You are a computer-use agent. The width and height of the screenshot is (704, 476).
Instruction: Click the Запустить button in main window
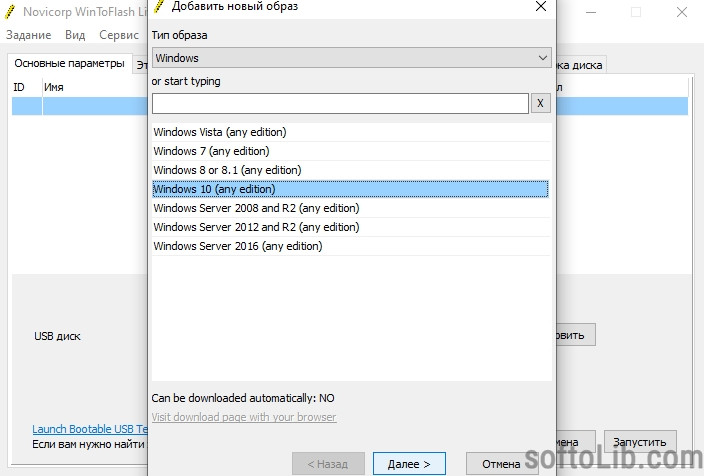640,442
